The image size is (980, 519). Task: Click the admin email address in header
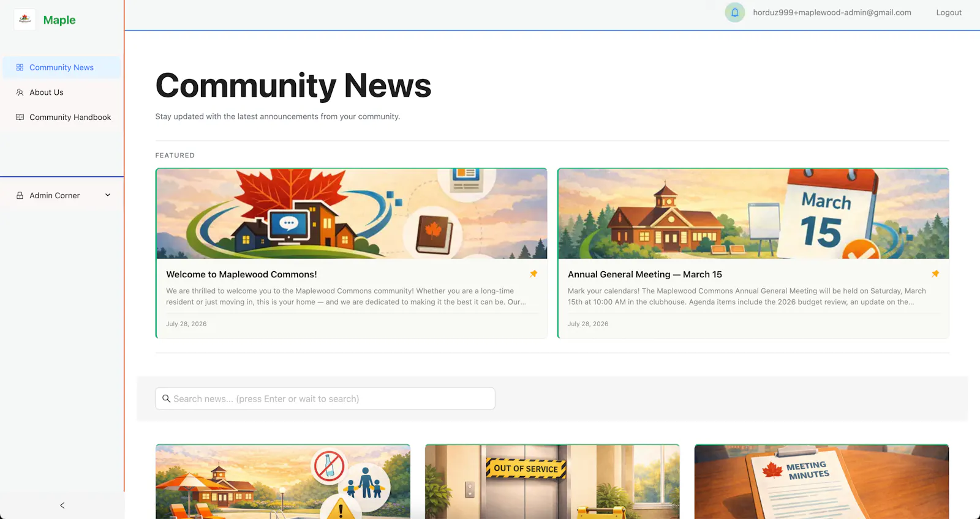click(x=832, y=12)
